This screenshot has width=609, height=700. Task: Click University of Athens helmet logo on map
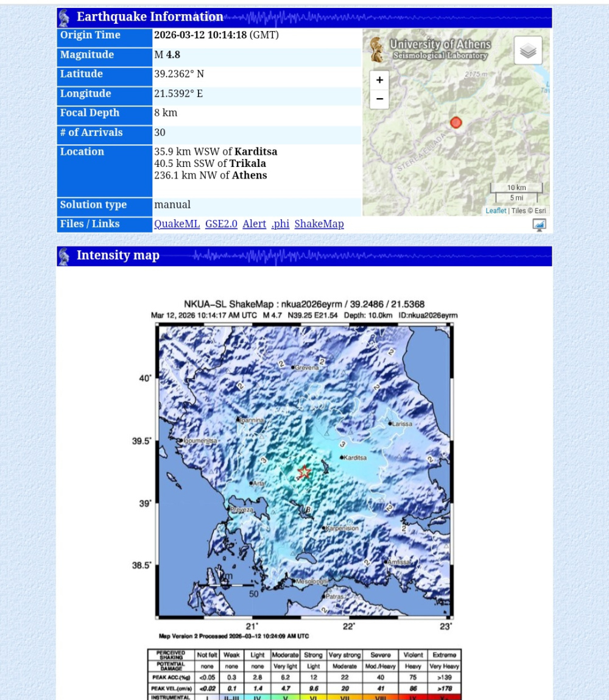click(378, 50)
